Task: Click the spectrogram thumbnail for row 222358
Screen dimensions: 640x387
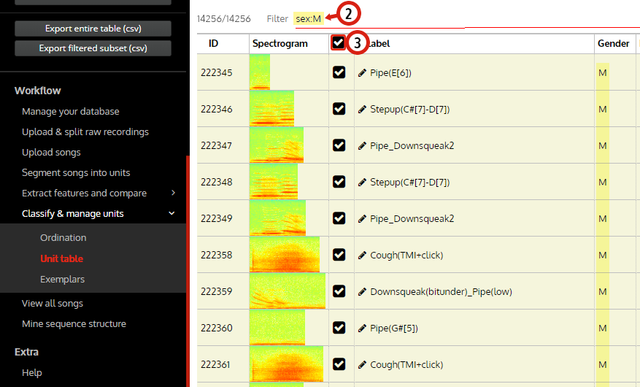Action: (x=284, y=254)
